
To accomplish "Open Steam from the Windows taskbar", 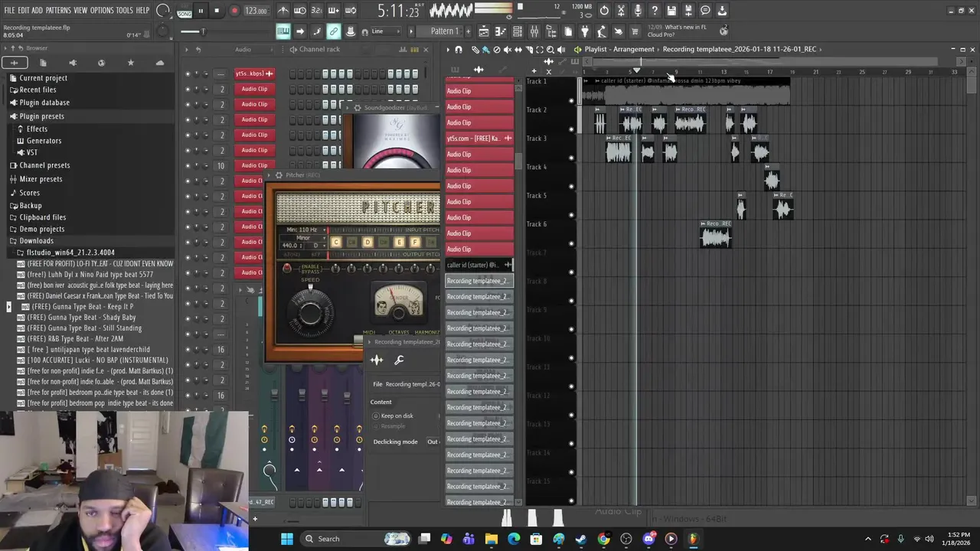I will pyautogui.click(x=580, y=539).
